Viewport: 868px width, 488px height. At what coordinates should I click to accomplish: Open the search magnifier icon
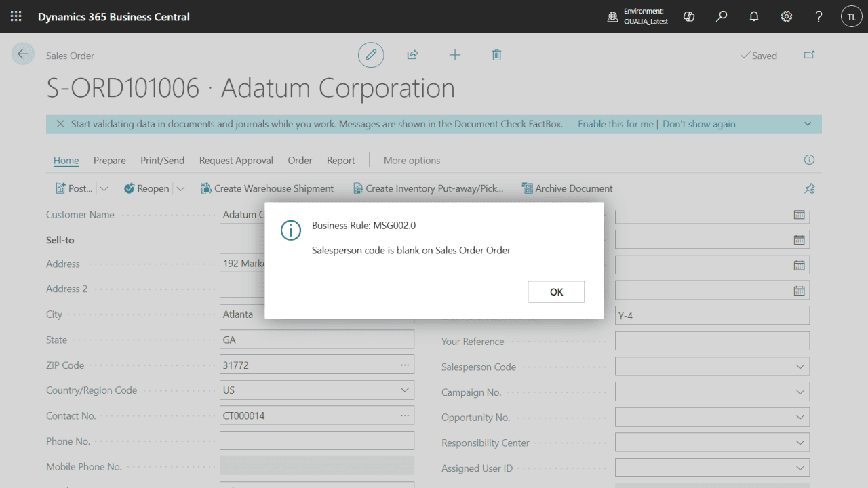(x=722, y=16)
